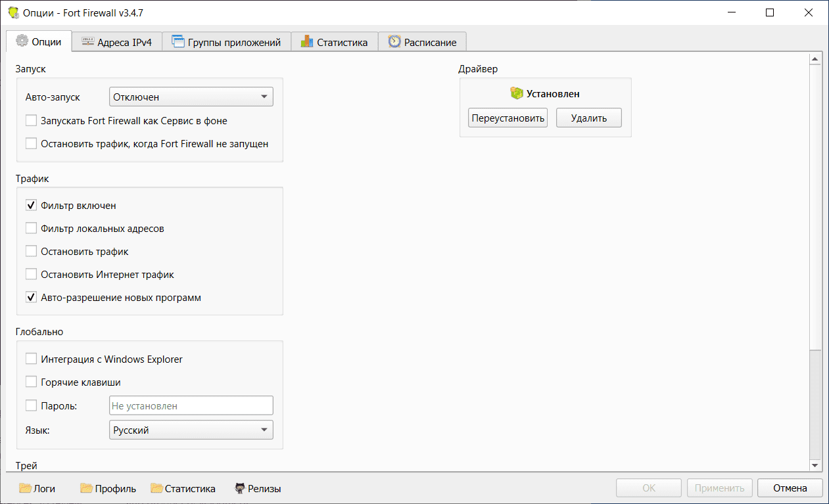Click the Установлен driver status text
Image resolution: width=829 pixels, height=504 pixels.
(x=553, y=94)
